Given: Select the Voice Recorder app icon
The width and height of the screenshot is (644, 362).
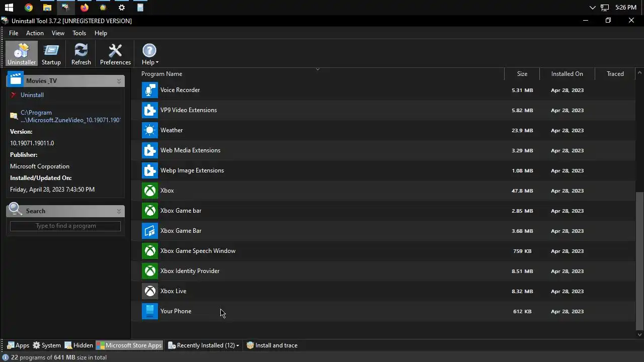Looking at the screenshot, I should point(150,90).
